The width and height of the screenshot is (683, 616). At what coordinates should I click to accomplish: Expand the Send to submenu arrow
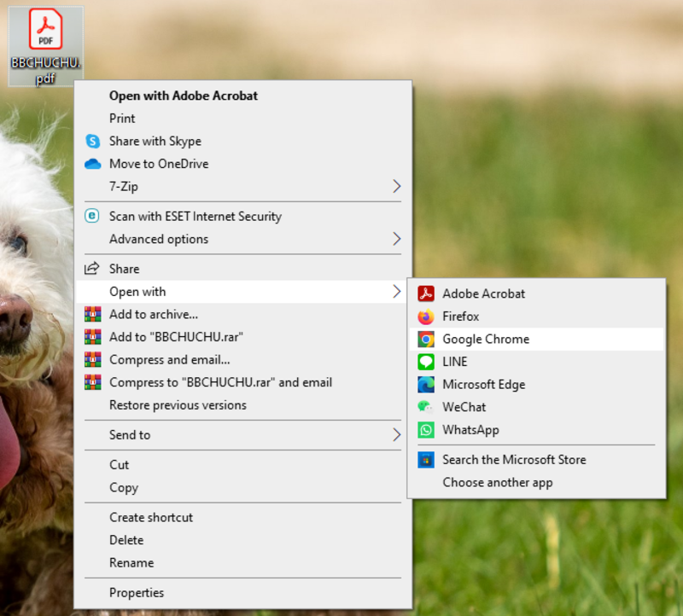pyautogui.click(x=396, y=435)
